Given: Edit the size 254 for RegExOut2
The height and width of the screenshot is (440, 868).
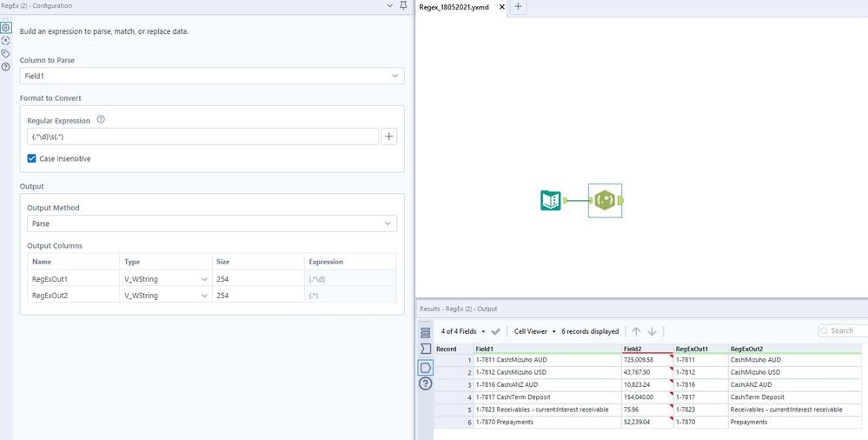Looking at the screenshot, I should tap(258, 296).
